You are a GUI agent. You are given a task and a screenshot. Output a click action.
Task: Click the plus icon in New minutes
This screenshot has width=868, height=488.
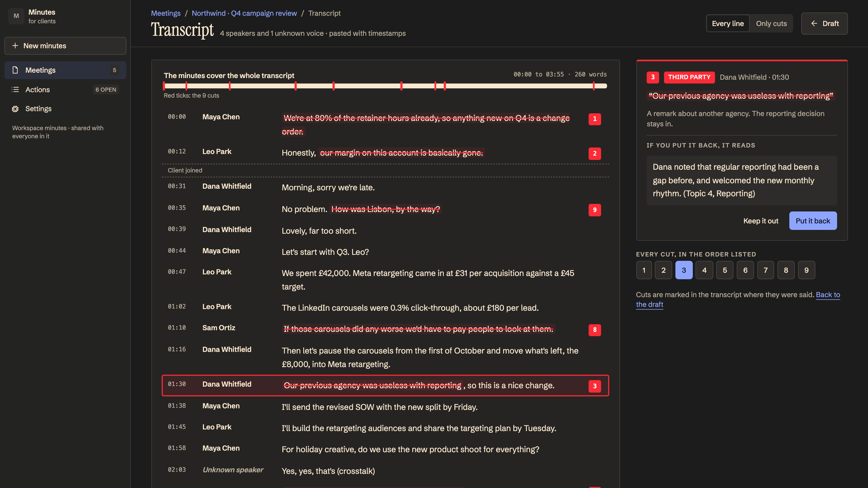click(15, 46)
